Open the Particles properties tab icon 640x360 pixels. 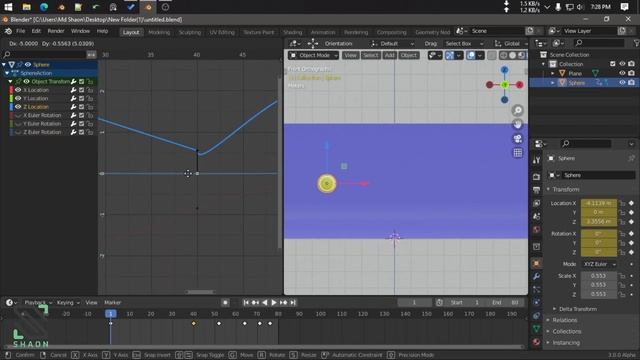coord(536,289)
